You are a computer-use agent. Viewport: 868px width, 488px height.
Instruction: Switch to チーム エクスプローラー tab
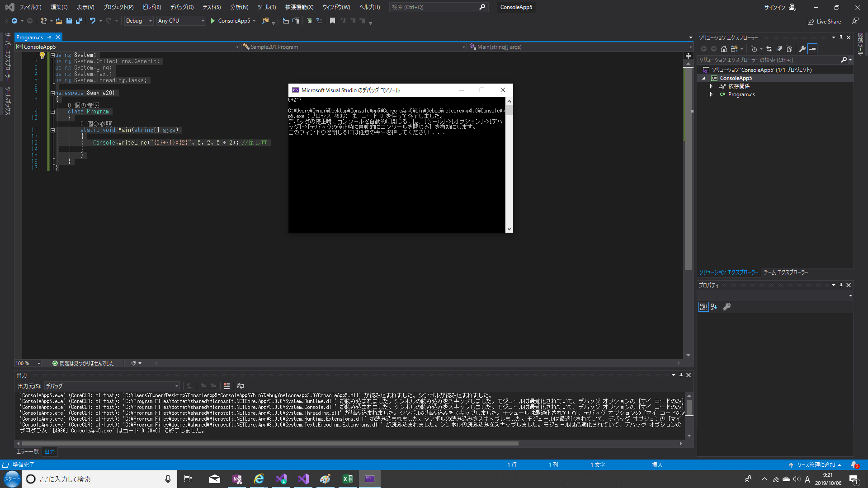point(786,272)
